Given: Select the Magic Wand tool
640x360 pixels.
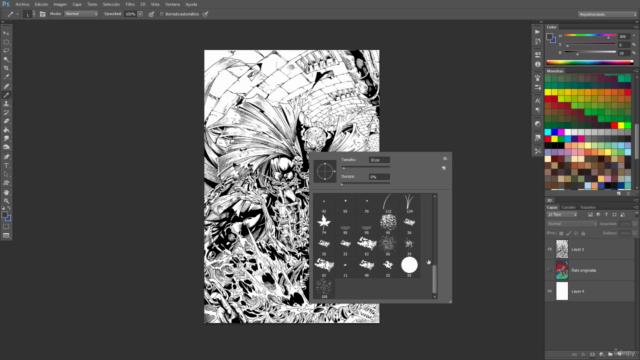Looking at the screenshot, I should pyautogui.click(x=6, y=60).
